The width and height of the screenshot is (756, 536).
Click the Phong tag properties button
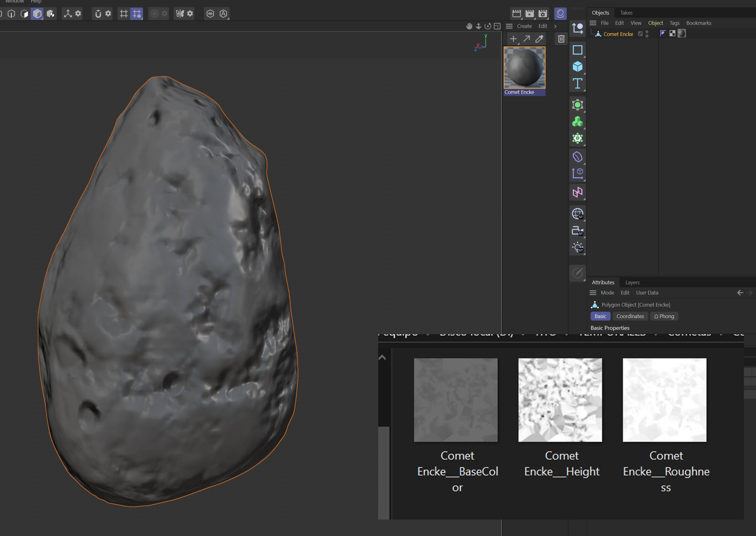(x=664, y=316)
